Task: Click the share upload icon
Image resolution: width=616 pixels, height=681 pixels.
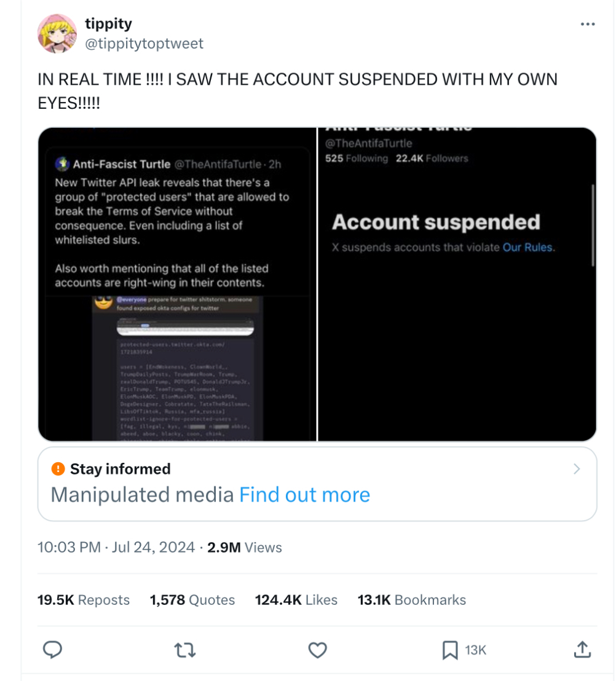Action: coord(582,649)
